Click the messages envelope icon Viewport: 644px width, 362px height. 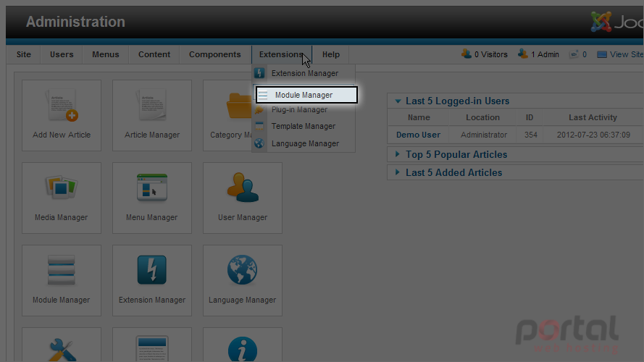(x=574, y=54)
